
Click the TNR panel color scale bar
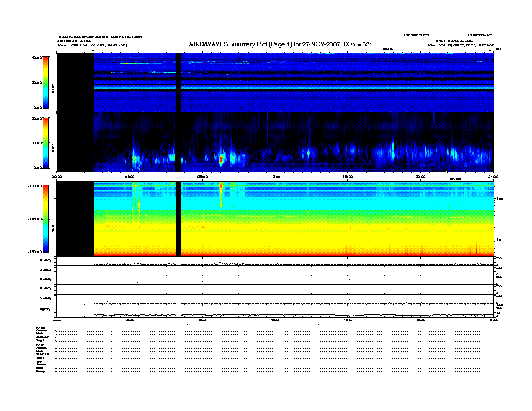46,219
